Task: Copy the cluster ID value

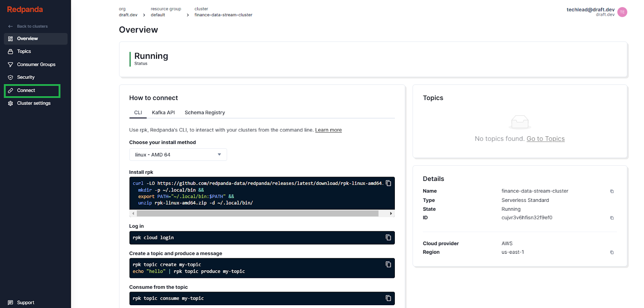Action: [612, 218]
